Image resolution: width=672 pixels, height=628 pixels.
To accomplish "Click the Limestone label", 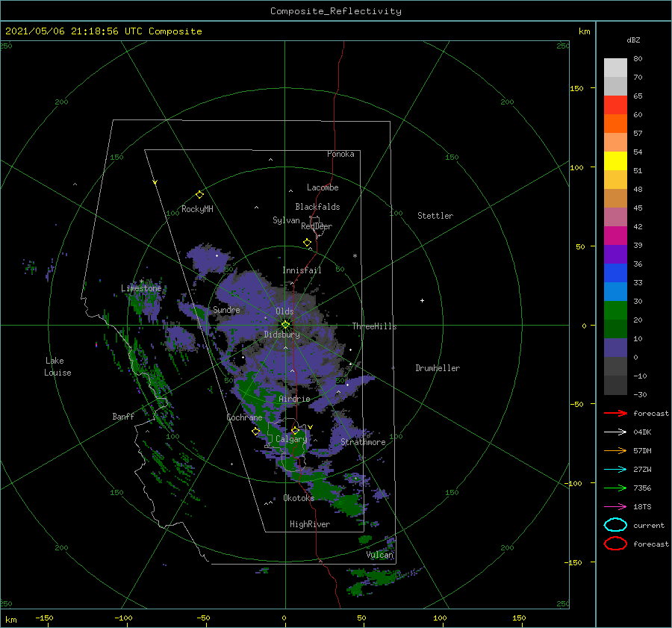I will point(141,288).
